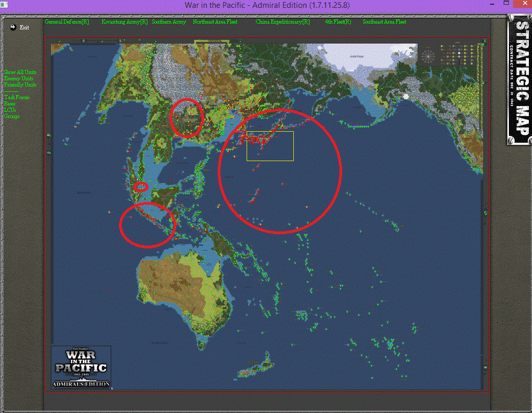This screenshot has height=413, width=532.
Task: Toggle Task Forces display
Action: 17,98
